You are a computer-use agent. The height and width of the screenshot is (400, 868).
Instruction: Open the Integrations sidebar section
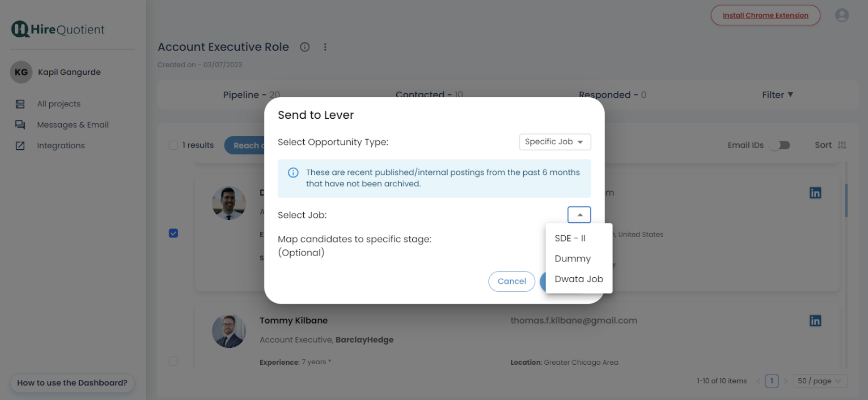click(x=61, y=145)
